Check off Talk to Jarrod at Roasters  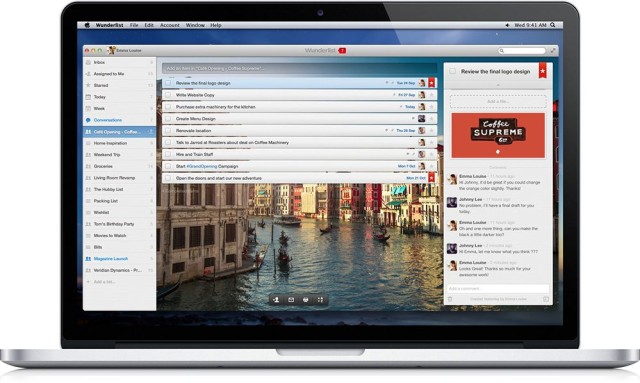coord(168,143)
